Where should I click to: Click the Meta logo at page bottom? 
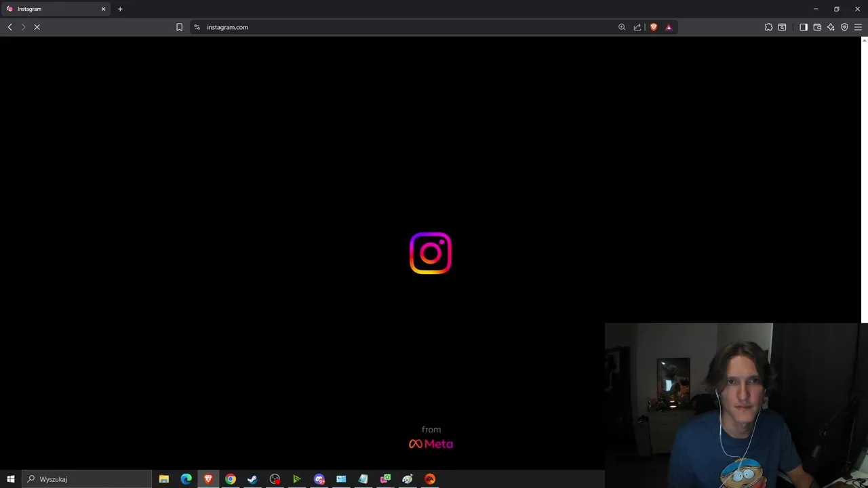[431, 444]
